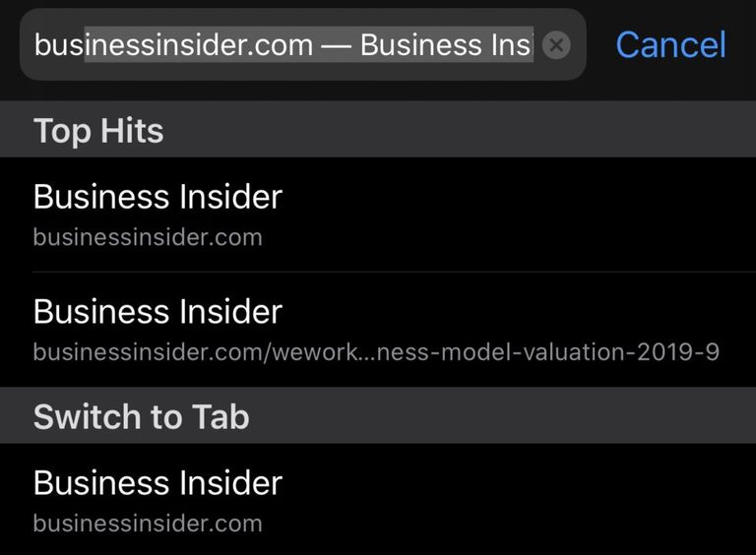Open the WeWork valuation article suggestion
Screen dimensions: 756x555
[378, 329]
